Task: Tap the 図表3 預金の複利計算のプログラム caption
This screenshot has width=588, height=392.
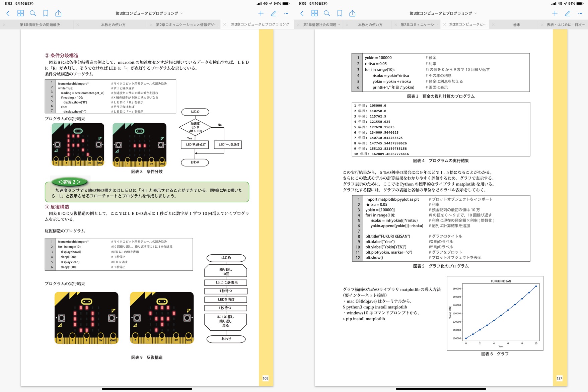Action: [x=441, y=96]
